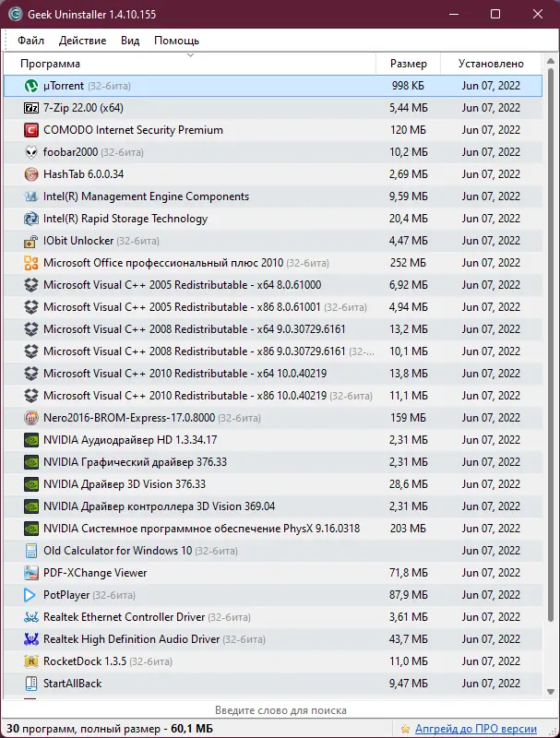
Task: Click the Geek Uninstaller title bar logo
Action: pyautogui.click(x=15, y=14)
